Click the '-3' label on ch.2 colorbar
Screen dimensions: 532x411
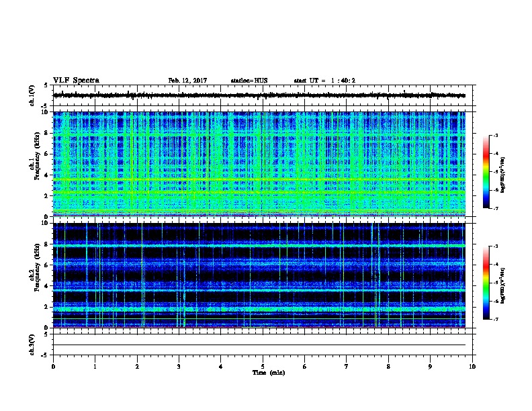[495, 246]
